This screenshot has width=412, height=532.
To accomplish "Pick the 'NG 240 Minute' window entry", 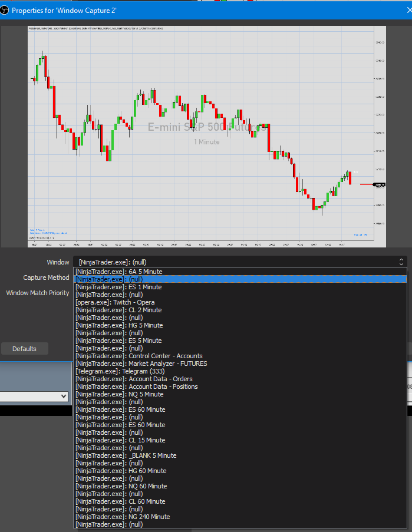I will (240, 517).
